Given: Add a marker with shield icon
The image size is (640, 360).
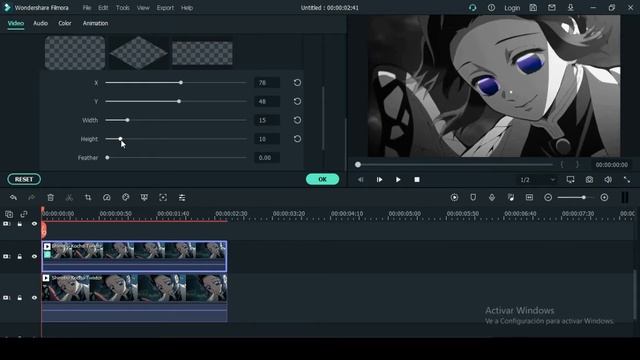Looking at the screenshot, I should pos(473,198).
